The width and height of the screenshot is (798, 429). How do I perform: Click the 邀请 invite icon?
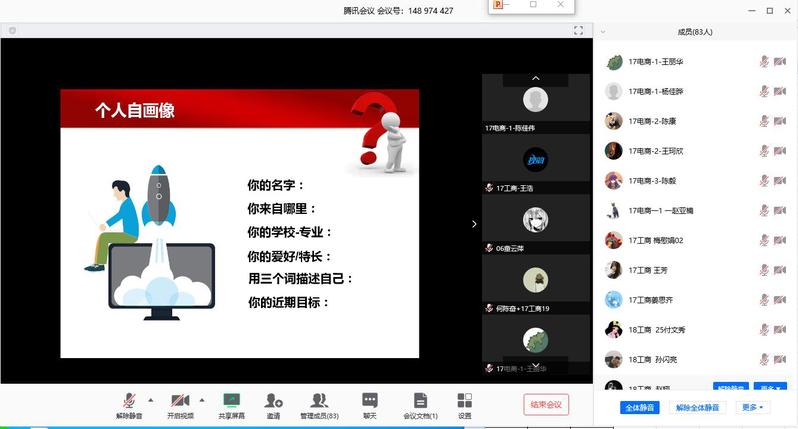[x=273, y=400]
